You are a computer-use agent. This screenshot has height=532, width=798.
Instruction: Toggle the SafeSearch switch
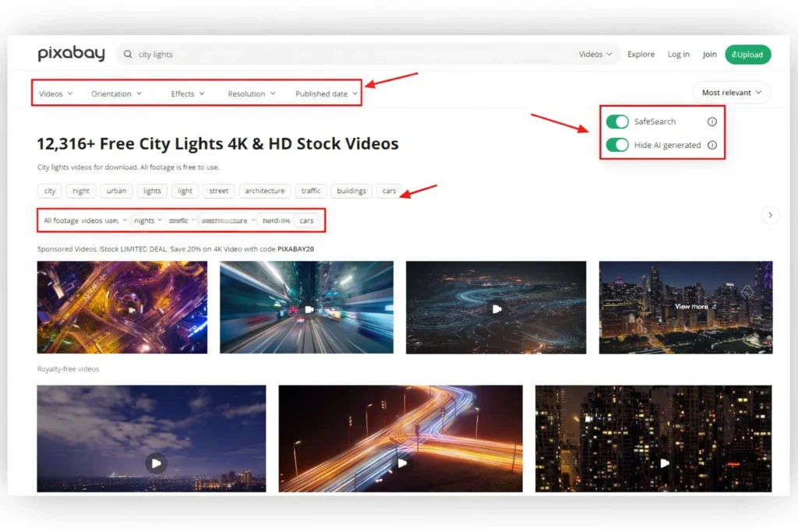tap(617, 122)
